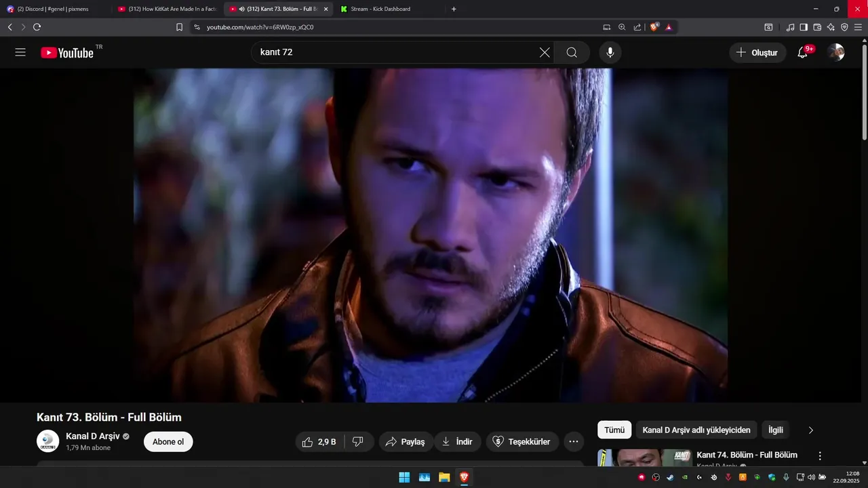Open Steam tray icon

tap(670, 477)
